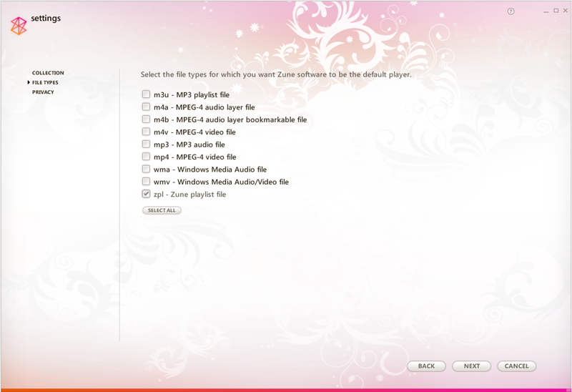Enable m3u MP3 playlist file checkbox
The width and height of the screenshot is (572, 392).
pyautogui.click(x=146, y=94)
